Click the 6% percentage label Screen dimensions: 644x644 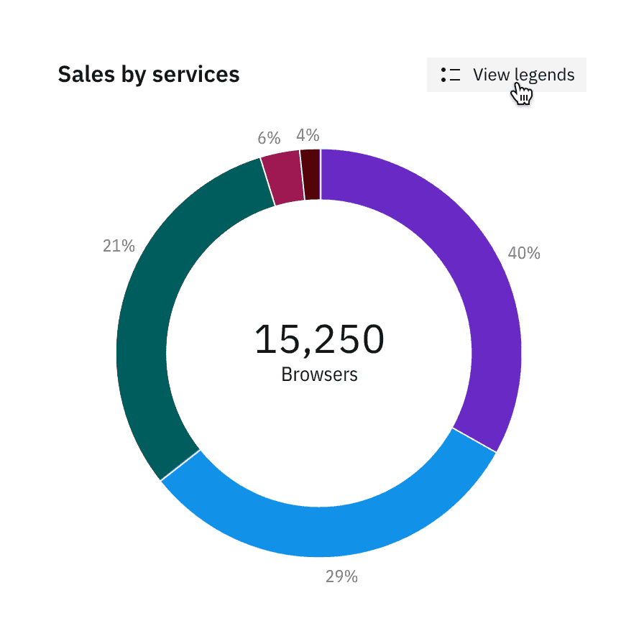pyautogui.click(x=269, y=139)
